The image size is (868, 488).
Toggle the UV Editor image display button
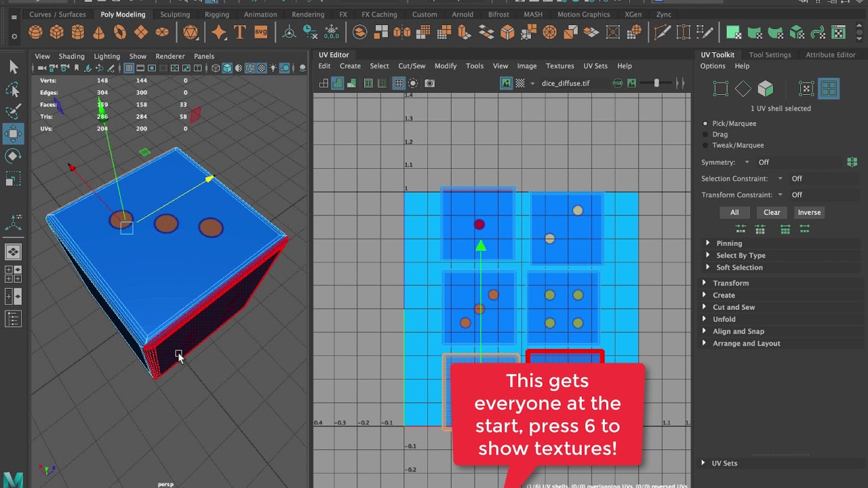506,83
